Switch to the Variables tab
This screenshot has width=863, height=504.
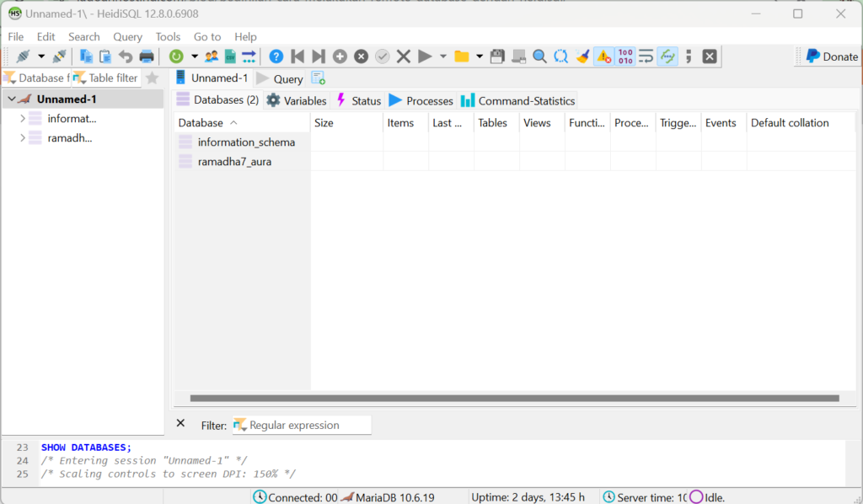tap(297, 99)
